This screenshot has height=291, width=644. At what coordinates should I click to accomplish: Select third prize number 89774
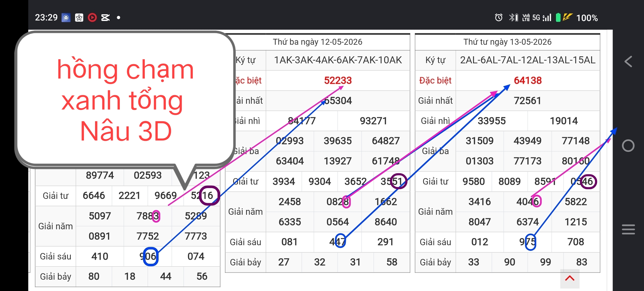pos(100,175)
